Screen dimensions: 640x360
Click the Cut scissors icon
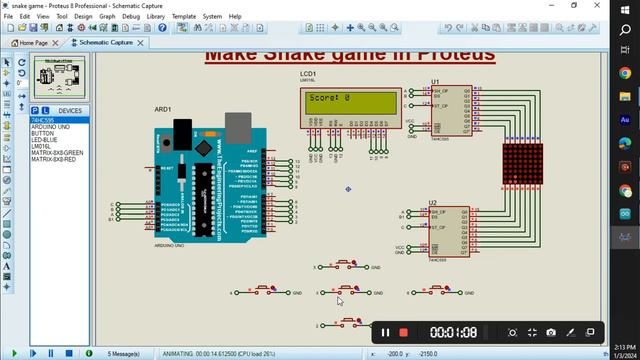point(474,28)
